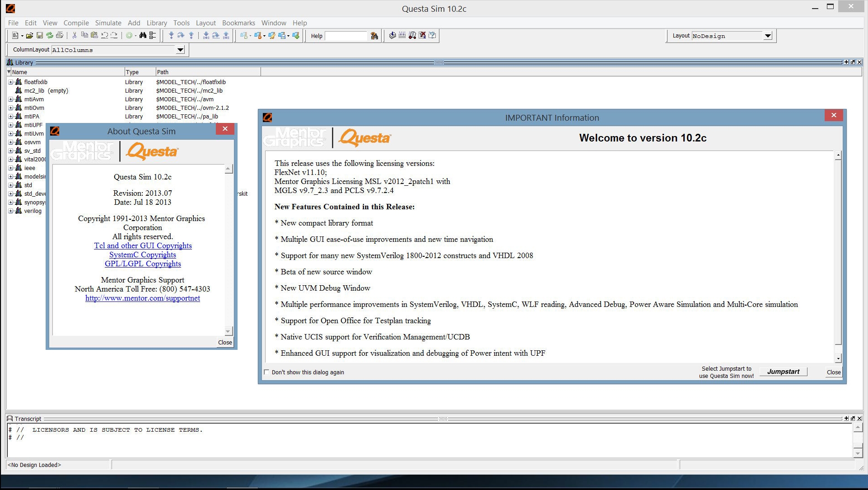Viewport: 868px width, 490px height.
Task: Expand the mtiOvm library node
Action: coord(10,108)
